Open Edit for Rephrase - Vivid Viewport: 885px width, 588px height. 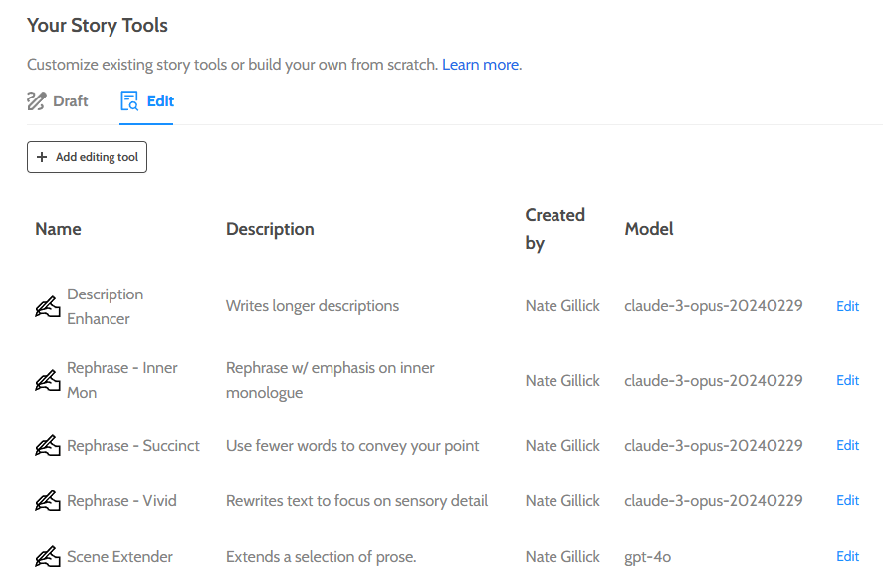coord(847,500)
